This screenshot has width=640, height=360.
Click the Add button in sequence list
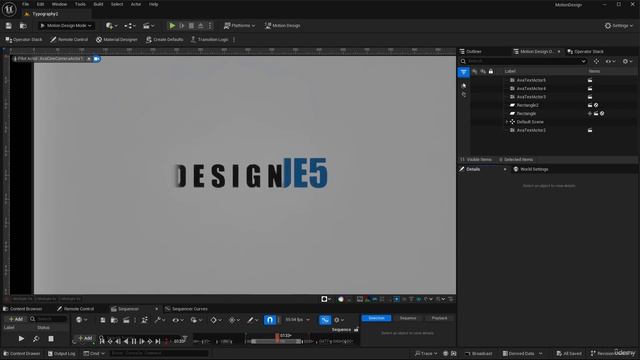pyautogui.click(x=16, y=319)
